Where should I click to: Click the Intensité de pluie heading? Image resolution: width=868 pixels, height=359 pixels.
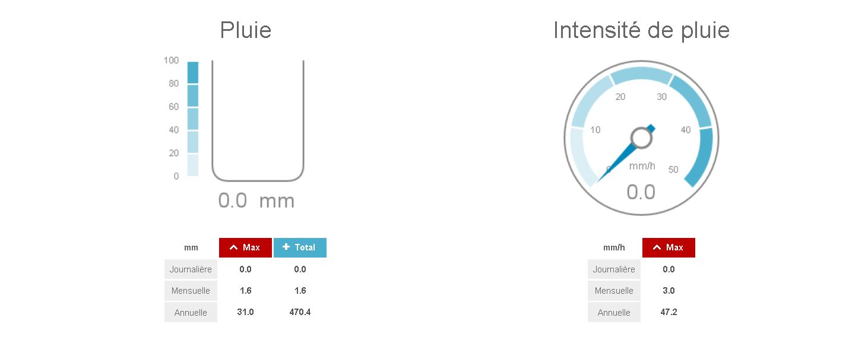point(641,30)
